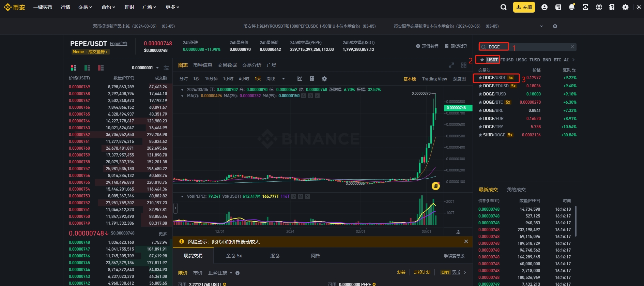Click the 现货指导 guide icon link
Screen dimensions: 644x286
click(x=456, y=46)
